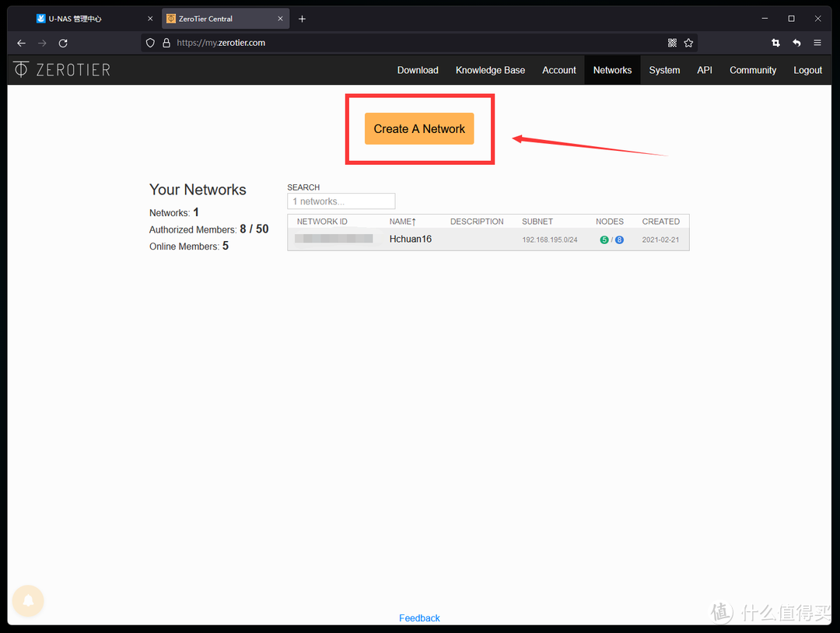The width and height of the screenshot is (840, 633).
Task: Open the Community nav item
Action: [x=753, y=70]
